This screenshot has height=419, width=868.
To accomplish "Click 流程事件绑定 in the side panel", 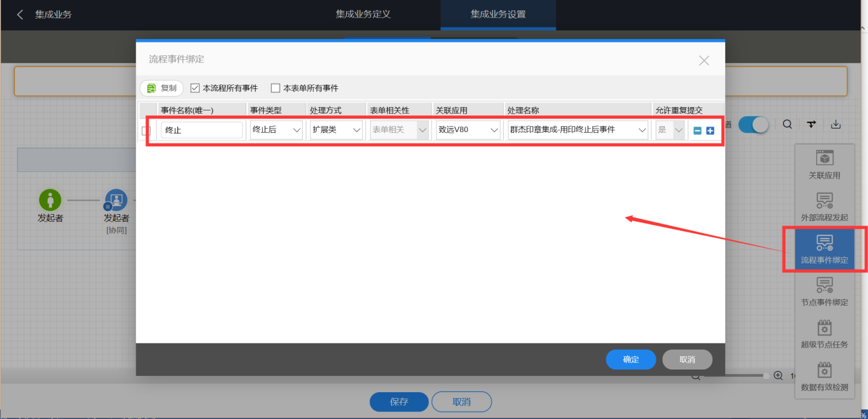I will 824,250.
